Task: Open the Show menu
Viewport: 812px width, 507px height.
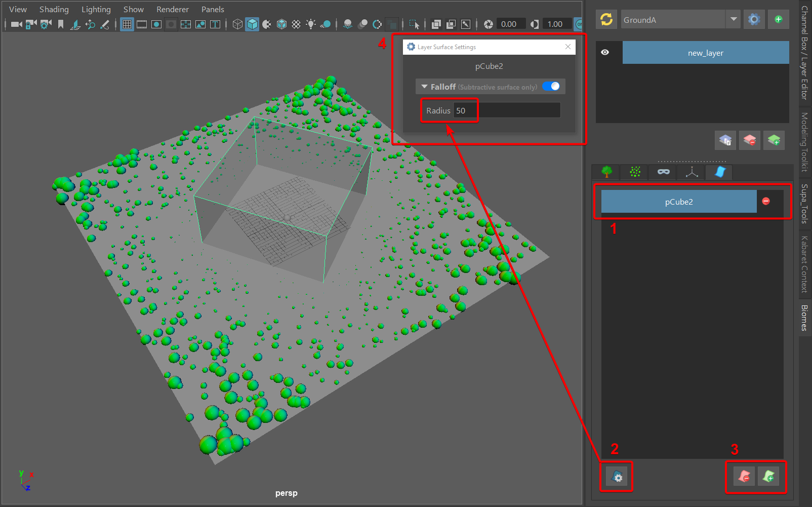Action: [x=134, y=9]
